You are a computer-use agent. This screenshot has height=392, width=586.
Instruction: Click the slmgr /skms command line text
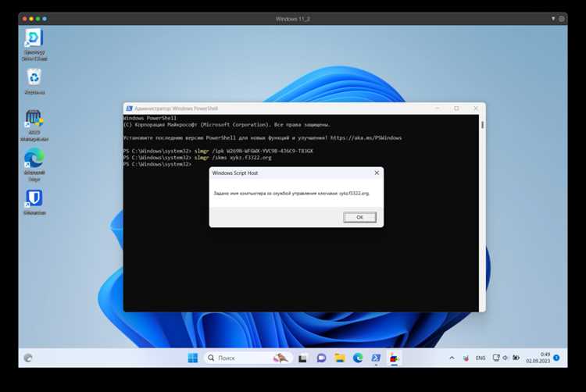point(233,158)
